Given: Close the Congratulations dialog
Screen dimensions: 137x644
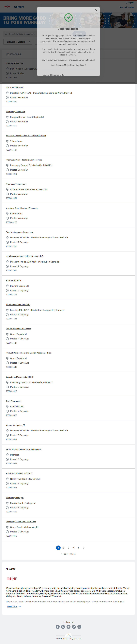Looking at the screenshot, I should pyautogui.click(x=96, y=10).
